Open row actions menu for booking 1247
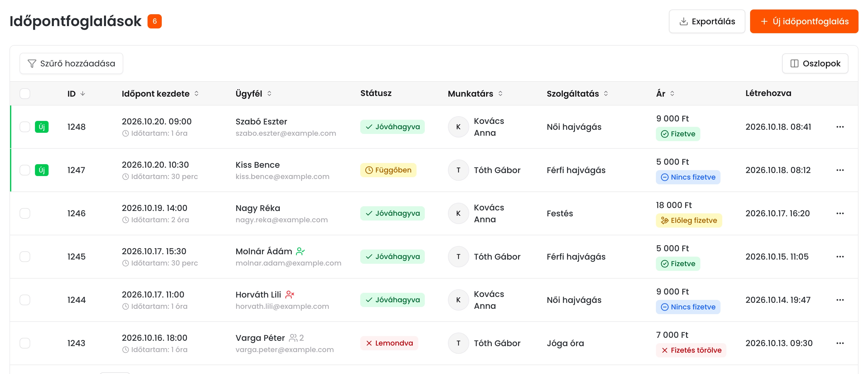This screenshot has width=868, height=374. (x=840, y=170)
